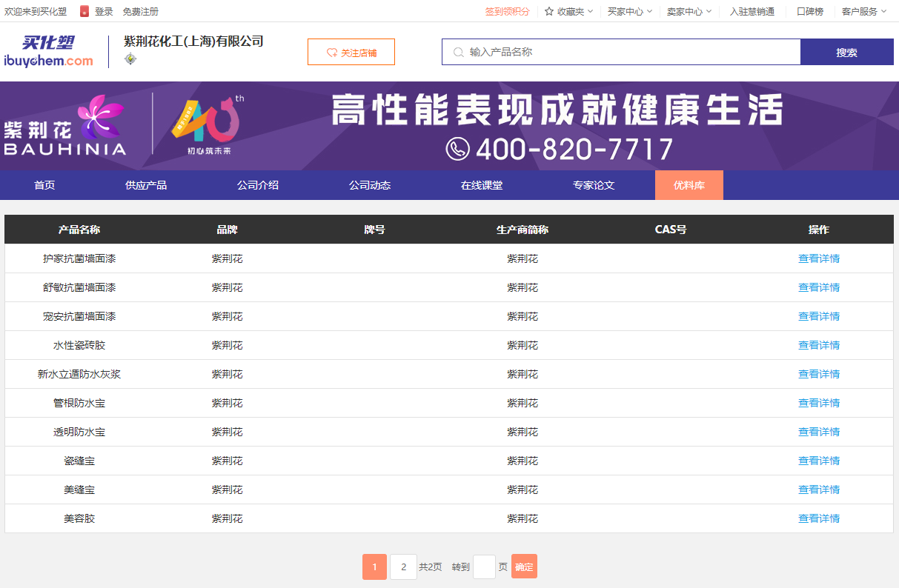The image size is (899, 588).
Task: Click the red login icon beside 登录
Action: point(84,11)
